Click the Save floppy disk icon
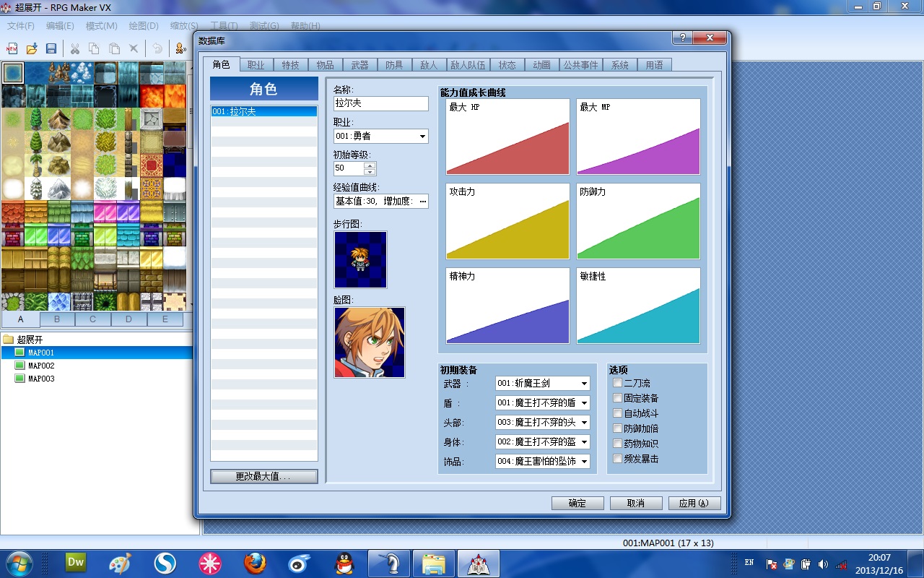 click(51, 48)
